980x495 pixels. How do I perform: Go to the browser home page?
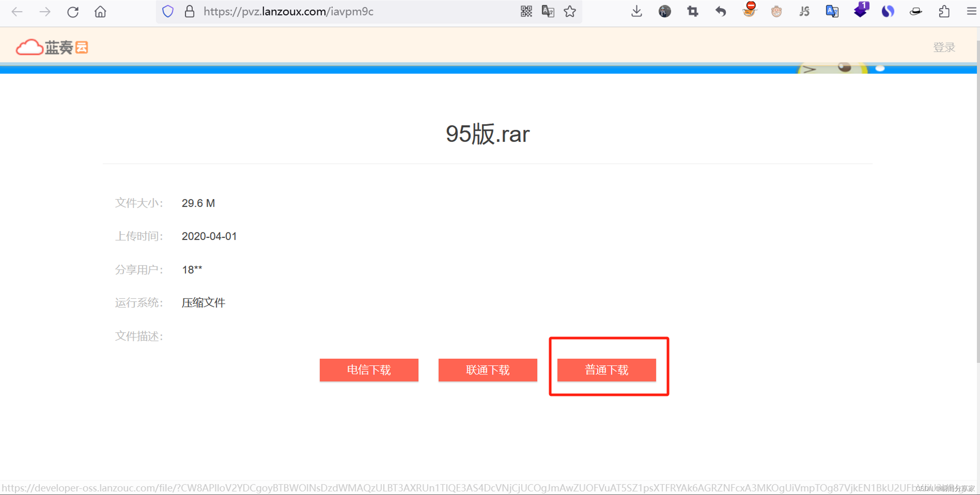pyautogui.click(x=101, y=12)
